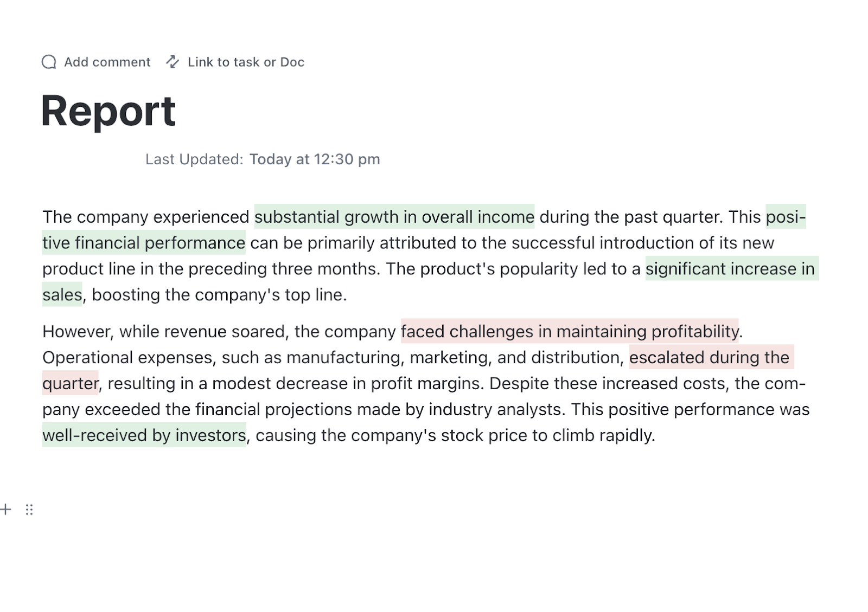Click green highlighted "tive financial performance" text
The width and height of the screenshot is (868, 612).
pos(144,243)
